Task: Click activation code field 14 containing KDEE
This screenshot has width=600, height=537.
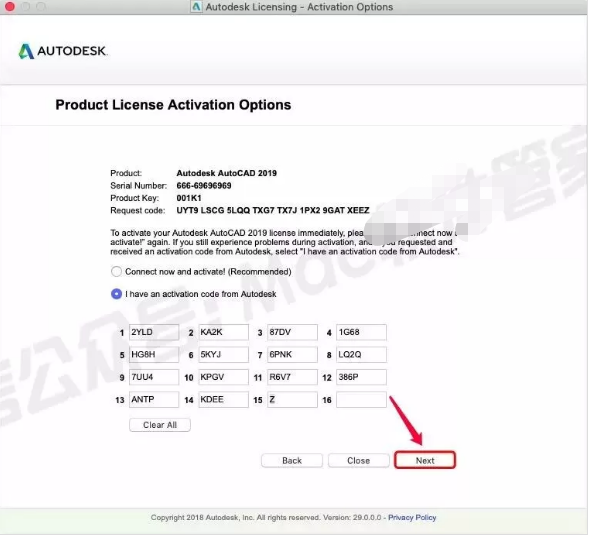Action: point(223,400)
